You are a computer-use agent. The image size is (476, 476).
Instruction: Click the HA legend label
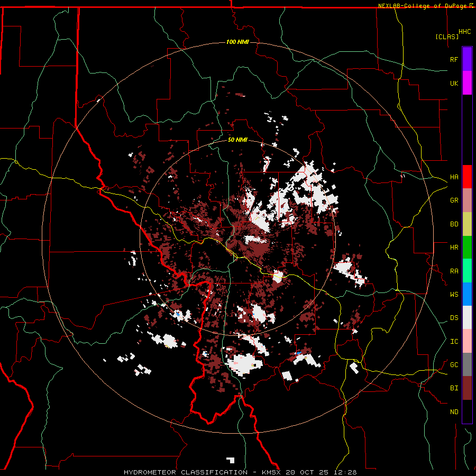(454, 177)
